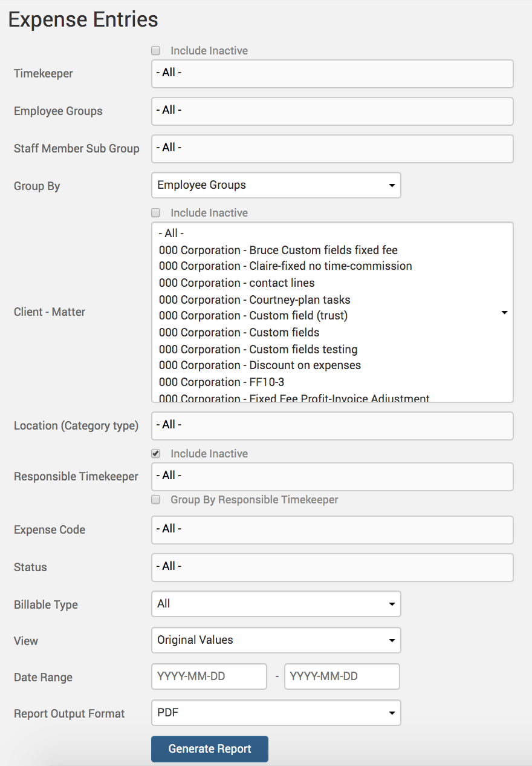The image size is (532, 766).
Task: Choose '000 Corporation - contact lines' in list
Action: [237, 283]
